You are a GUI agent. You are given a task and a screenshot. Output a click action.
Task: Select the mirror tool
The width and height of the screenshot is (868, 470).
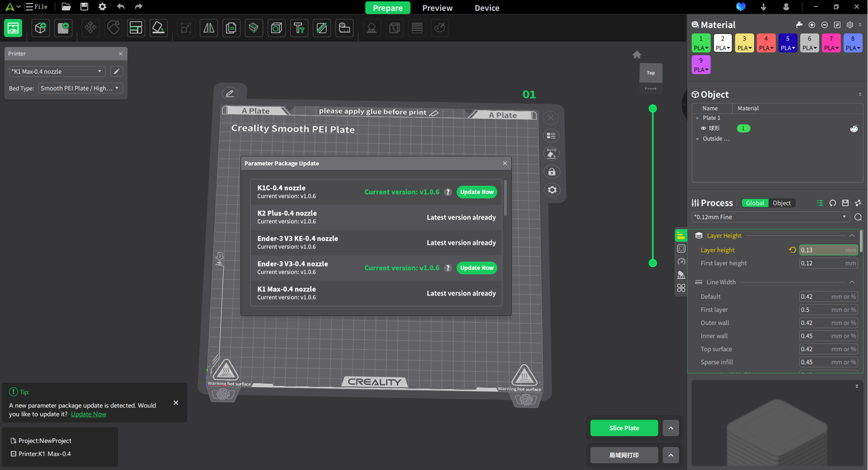tap(209, 28)
